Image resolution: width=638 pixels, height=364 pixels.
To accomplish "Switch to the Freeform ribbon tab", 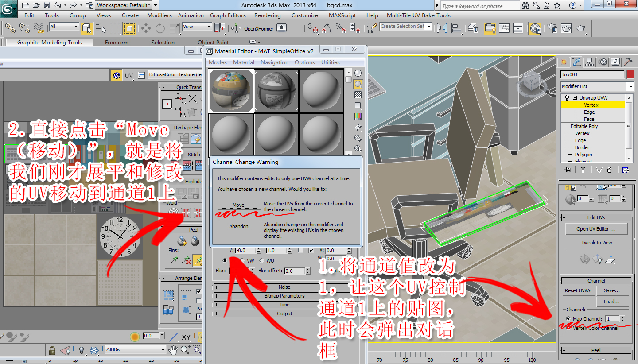I will pyautogui.click(x=117, y=43).
